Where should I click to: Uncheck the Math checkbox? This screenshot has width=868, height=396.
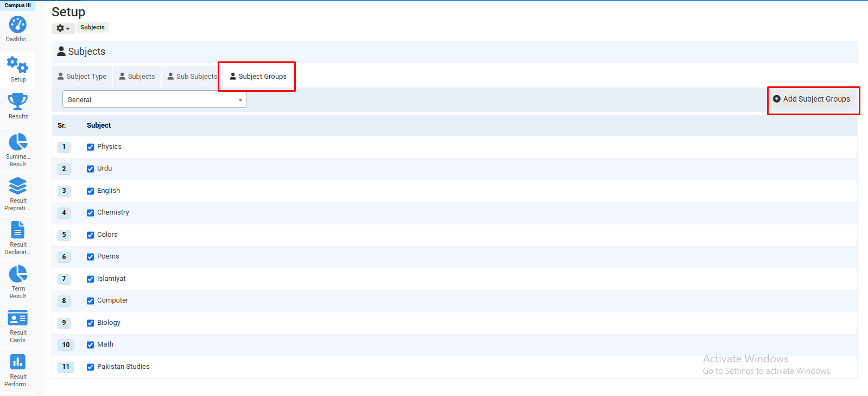[x=91, y=345]
